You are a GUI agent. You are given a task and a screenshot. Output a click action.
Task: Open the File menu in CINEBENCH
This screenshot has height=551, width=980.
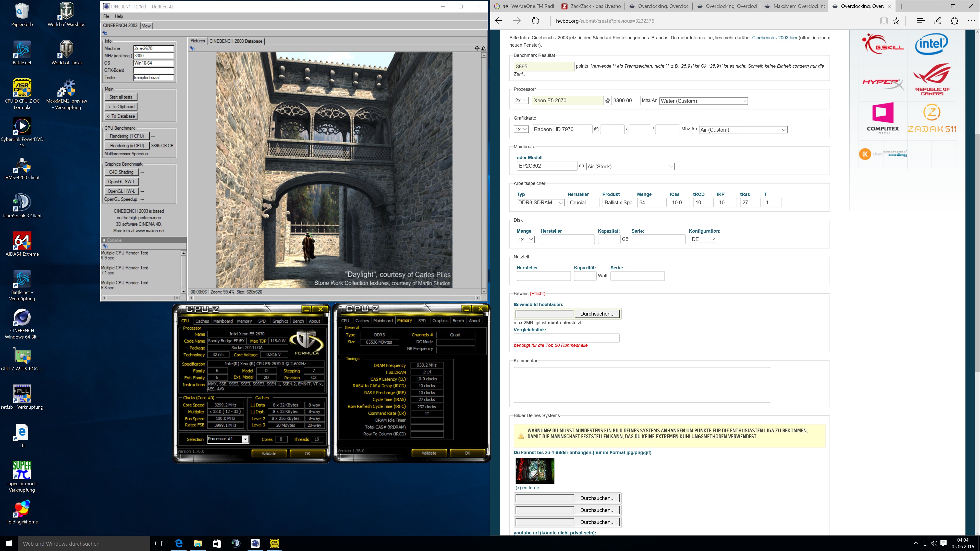click(106, 16)
